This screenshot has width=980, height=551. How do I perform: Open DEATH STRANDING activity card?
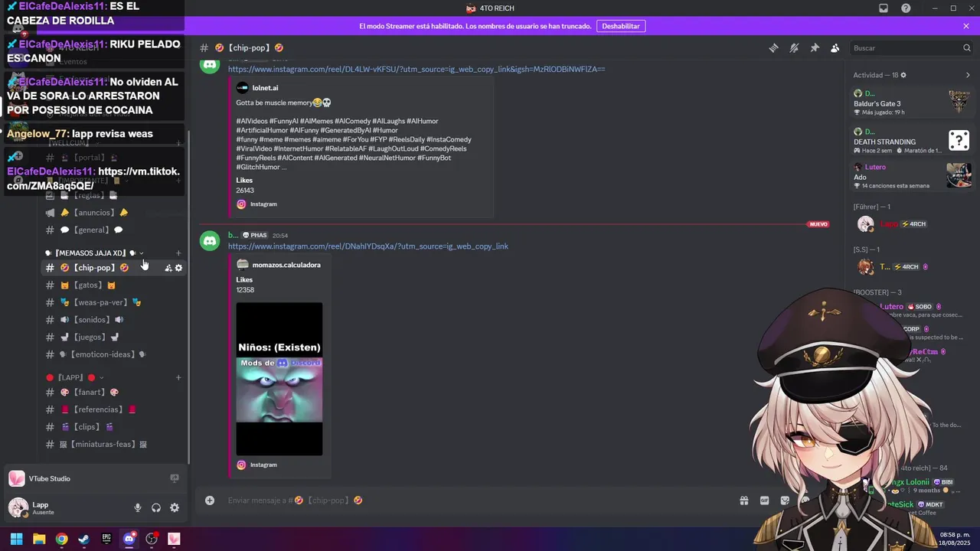[x=912, y=141]
